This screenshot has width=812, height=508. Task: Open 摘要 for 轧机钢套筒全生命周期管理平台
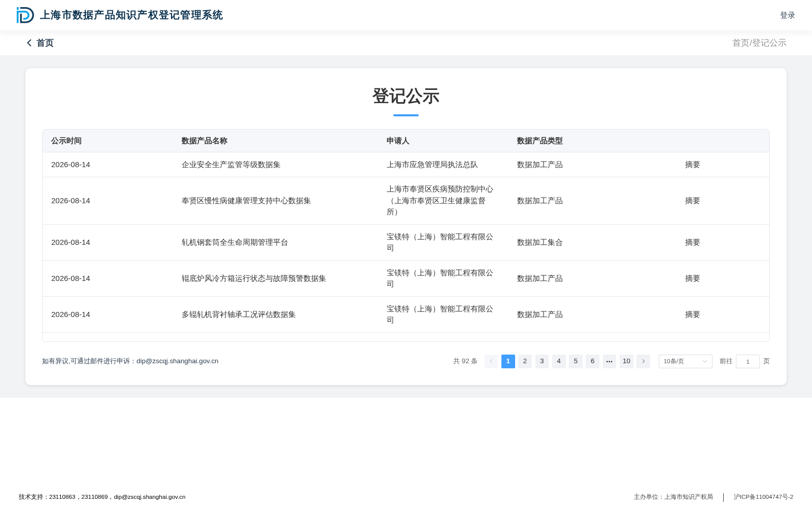pyautogui.click(x=692, y=242)
